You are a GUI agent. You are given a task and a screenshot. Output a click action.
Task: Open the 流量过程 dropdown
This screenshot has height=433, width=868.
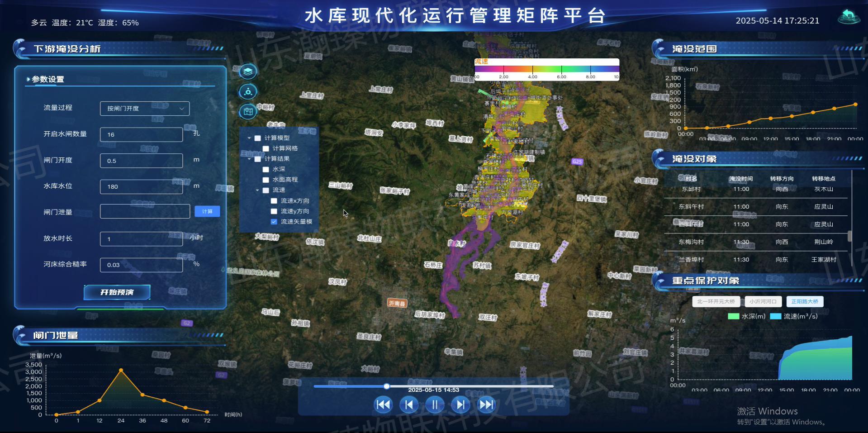[145, 109]
